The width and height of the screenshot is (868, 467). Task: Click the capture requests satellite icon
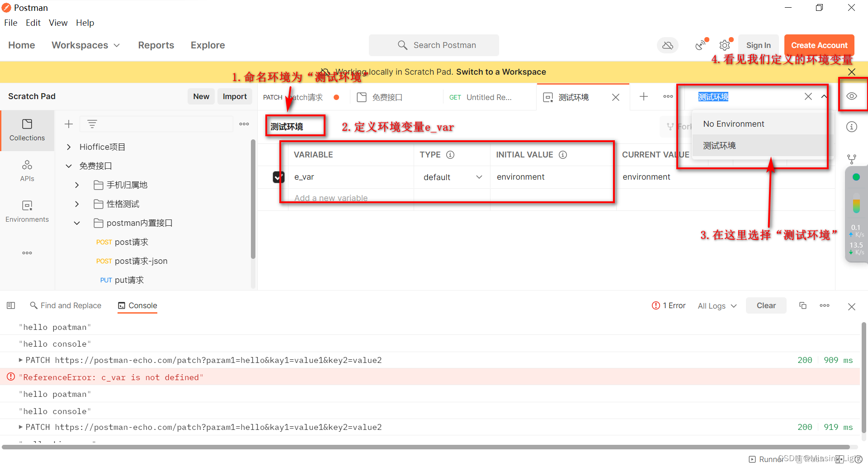click(700, 45)
